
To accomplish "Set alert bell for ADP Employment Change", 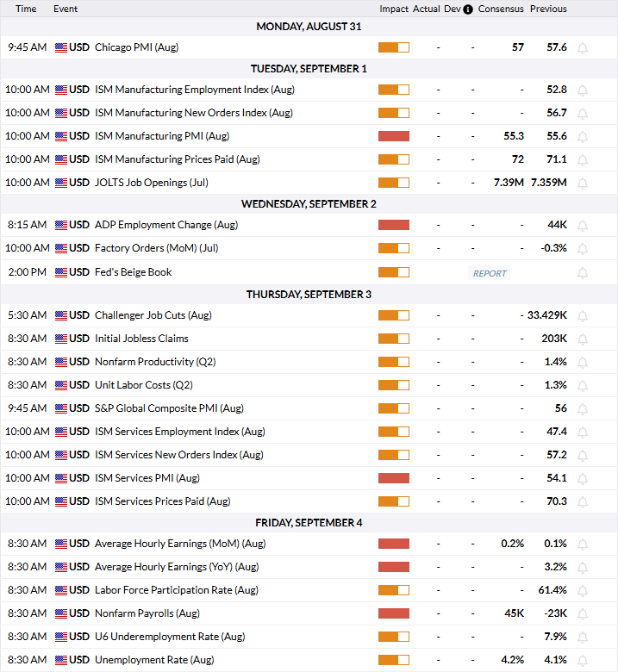I will pyautogui.click(x=583, y=226).
